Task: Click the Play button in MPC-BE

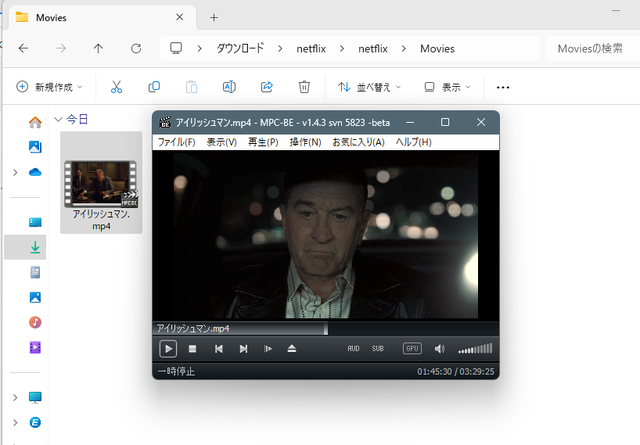Action: (168, 349)
